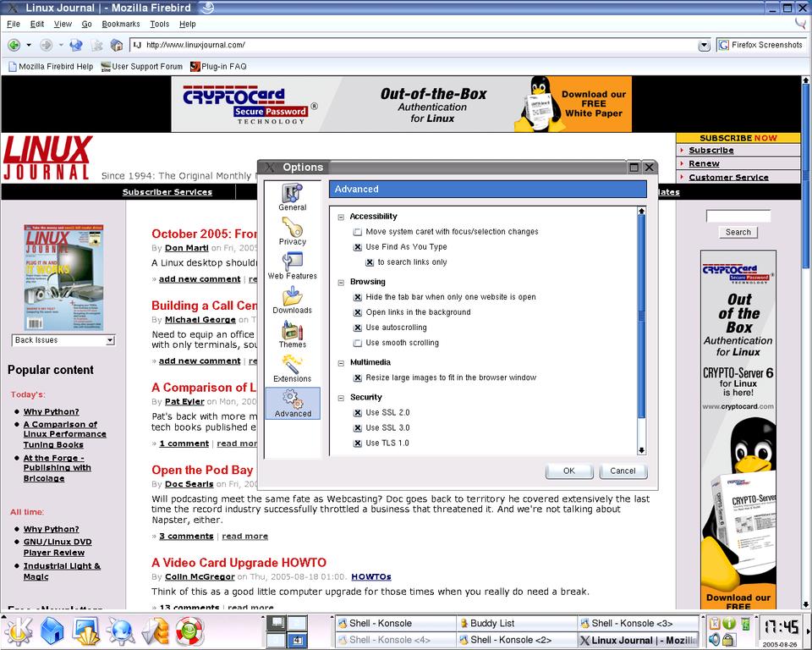Click the Reload page icon
Image resolution: width=812 pixels, height=650 pixels.
tap(76, 45)
